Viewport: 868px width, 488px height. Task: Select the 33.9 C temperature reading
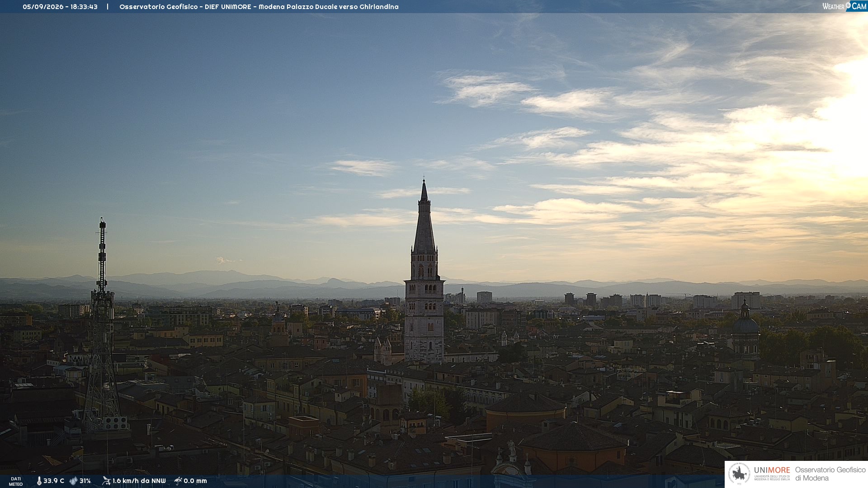[x=54, y=481]
